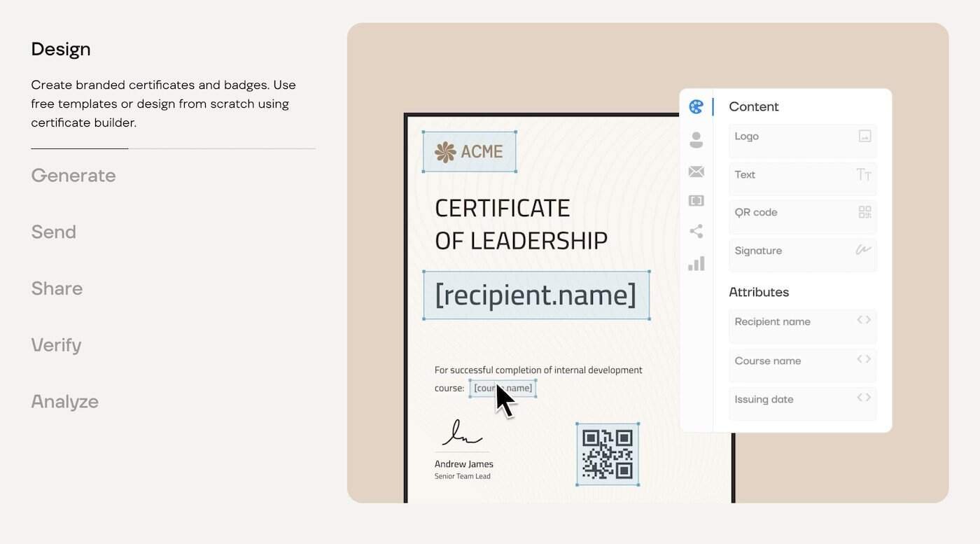The height and width of the screenshot is (544, 980).
Task: Select the [recipient.name] text element
Action: point(536,295)
